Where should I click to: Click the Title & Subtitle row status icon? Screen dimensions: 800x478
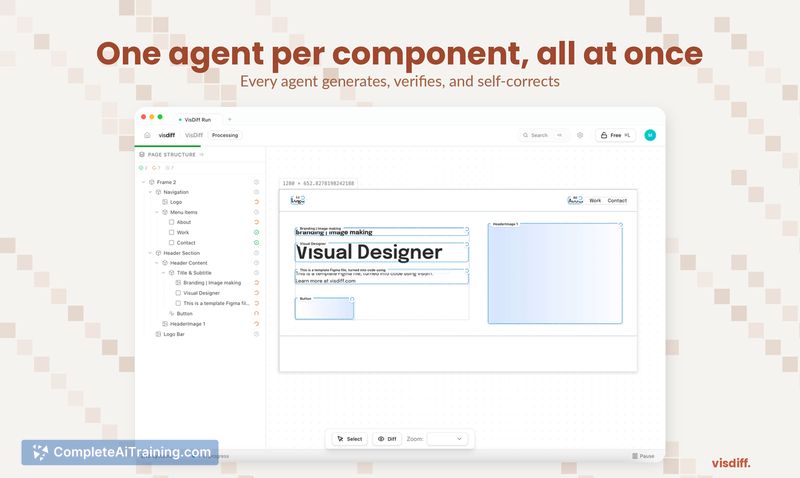pyautogui.click(x=257, y=273)
